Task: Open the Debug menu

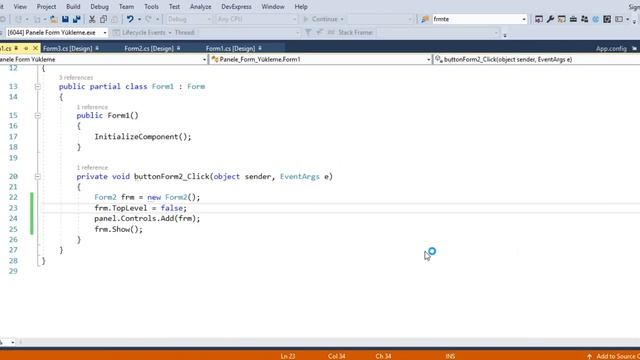Action: coord(100,7)
